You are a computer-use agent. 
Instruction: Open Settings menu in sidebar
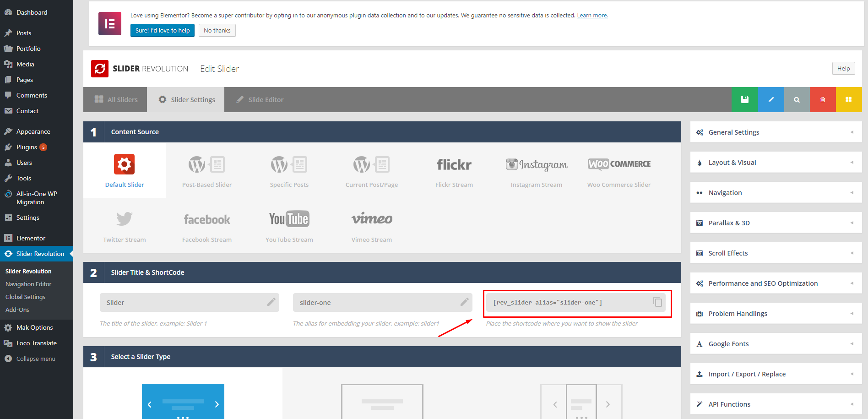[x=37, y=218]
